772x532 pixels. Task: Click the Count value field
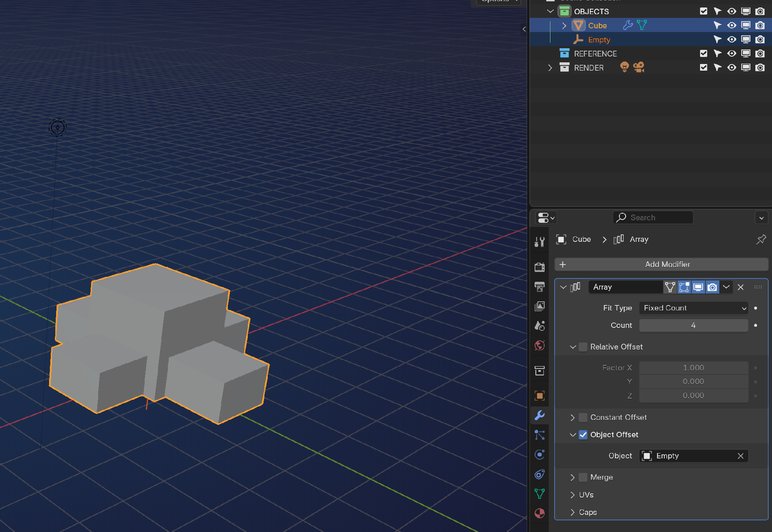click(x=694, y=325)
